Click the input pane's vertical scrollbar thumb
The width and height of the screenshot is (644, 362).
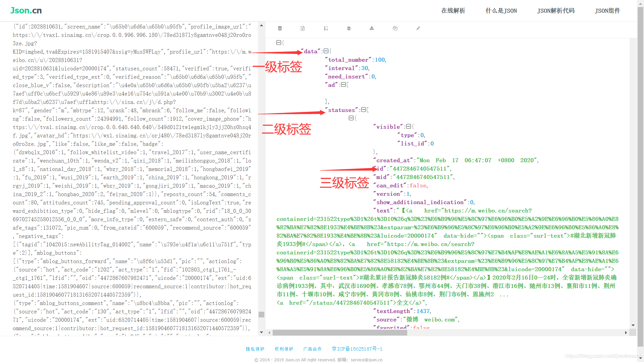261,314
